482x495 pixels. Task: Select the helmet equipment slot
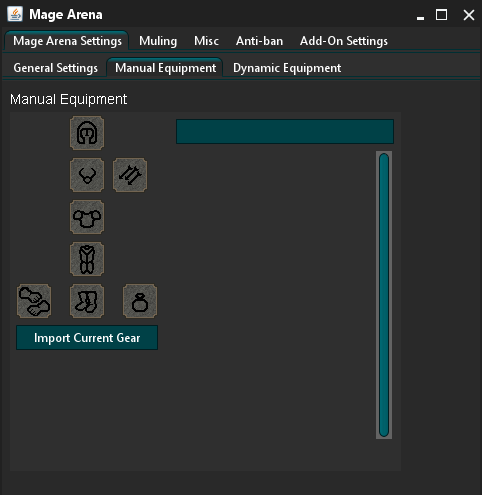(x=87, y=133)
